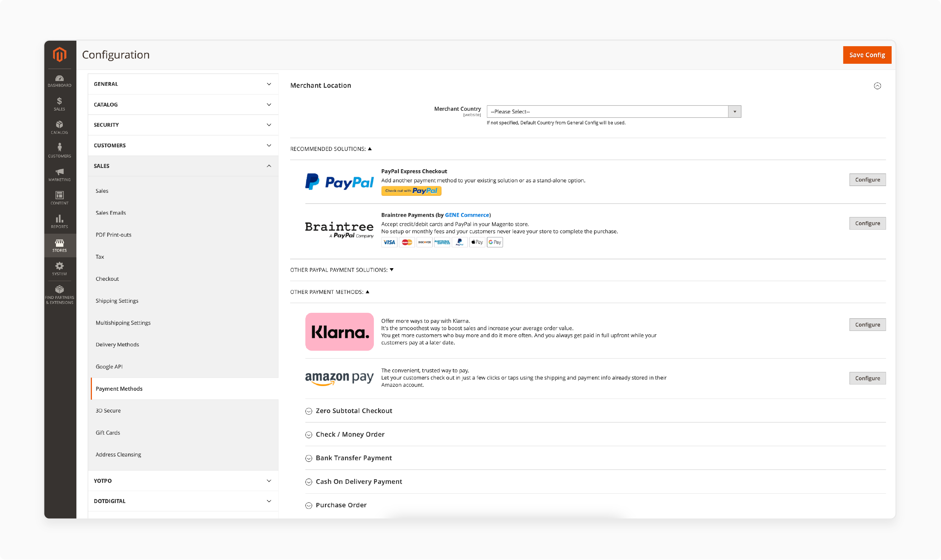The image size is (941, 560).
Task: Click the Mastercard card icon
Action: click(407, 242)
